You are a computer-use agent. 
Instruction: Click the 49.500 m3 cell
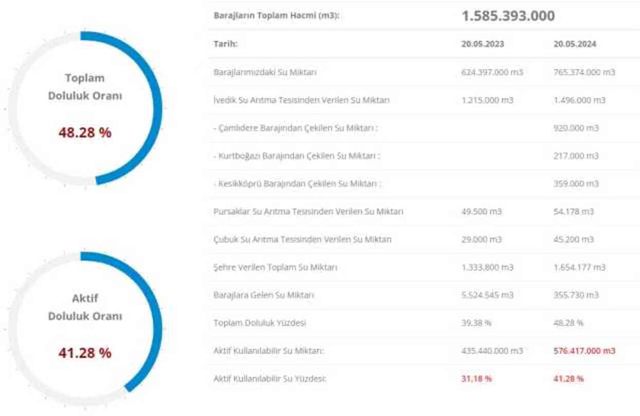tap(481, 211)
